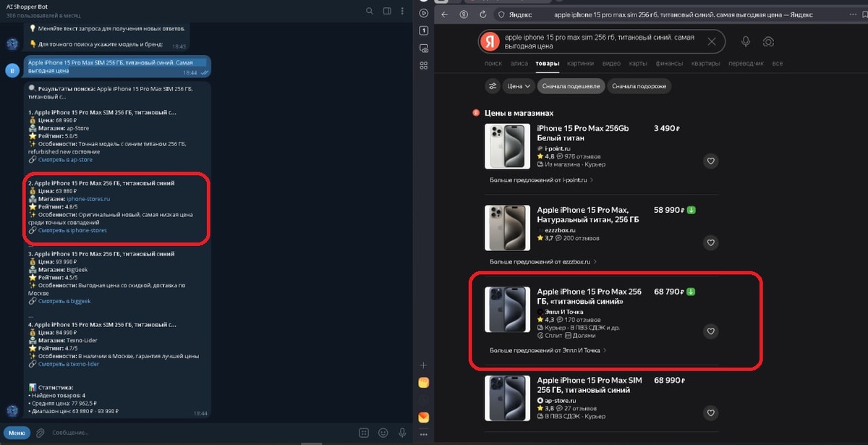Add the ap-store.ru iPhone to favorites
Image resolution: width=868 pixels, height=445 pixels.
click(711, 413)
